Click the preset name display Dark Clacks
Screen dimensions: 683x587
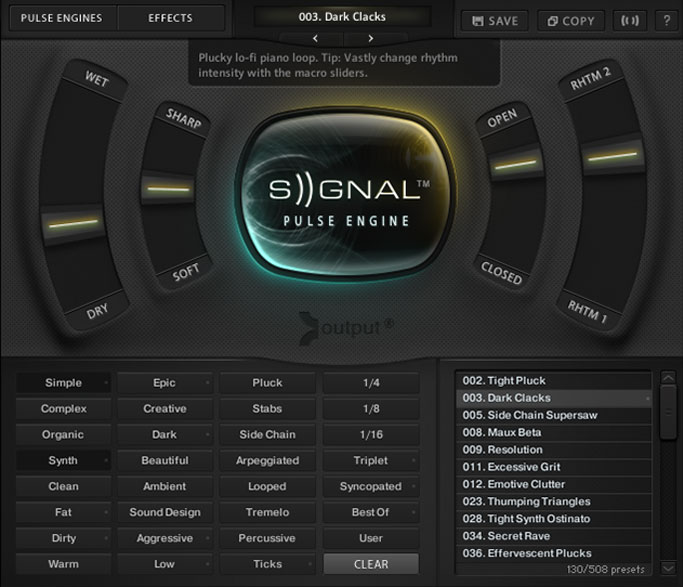pos(342,17)
